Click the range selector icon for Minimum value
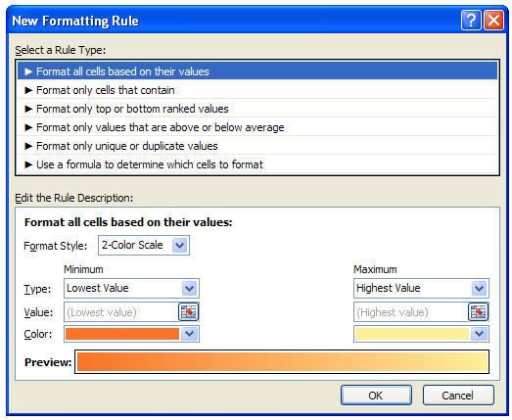 tap(188, 312)
